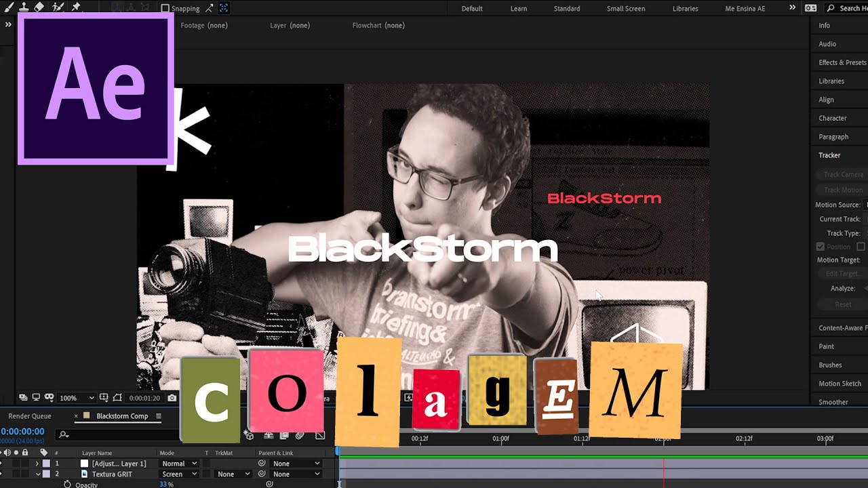868x488 pixels.
Task: Switch to the Standard workspace
Action: coord(567,9)
